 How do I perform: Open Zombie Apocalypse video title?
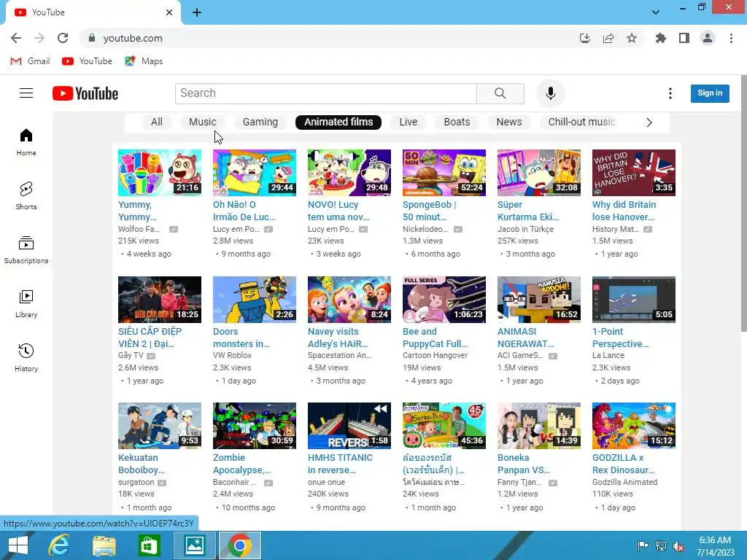[x=241, y=464]
